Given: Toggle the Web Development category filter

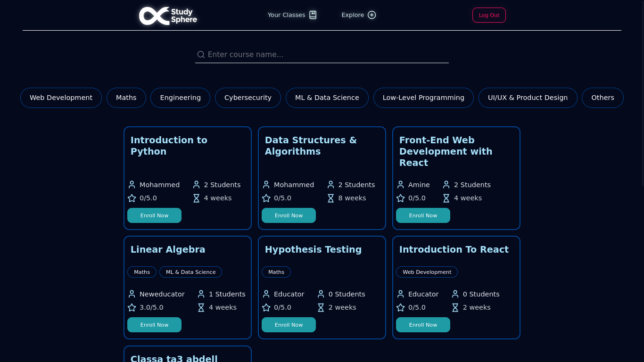Looking at the screenshot, I should click(x=61, y=98).
